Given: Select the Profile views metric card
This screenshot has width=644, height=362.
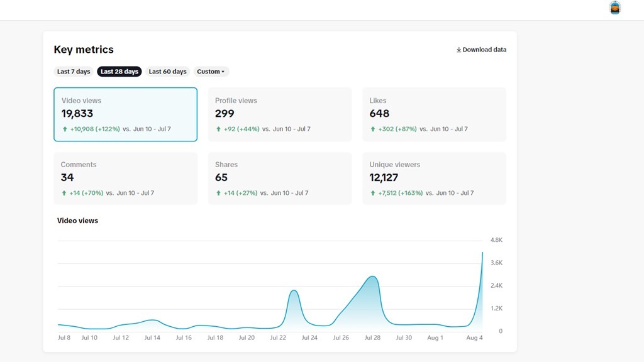Looking at the screenshot, I should (x=280, y=114).
